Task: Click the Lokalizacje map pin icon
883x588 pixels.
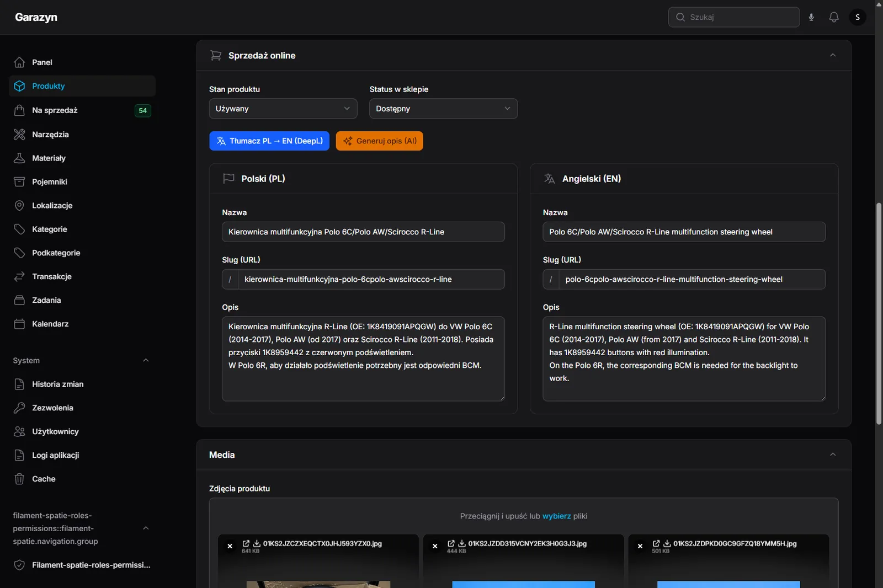Action: pyautogui.click(x=19, y=206)
